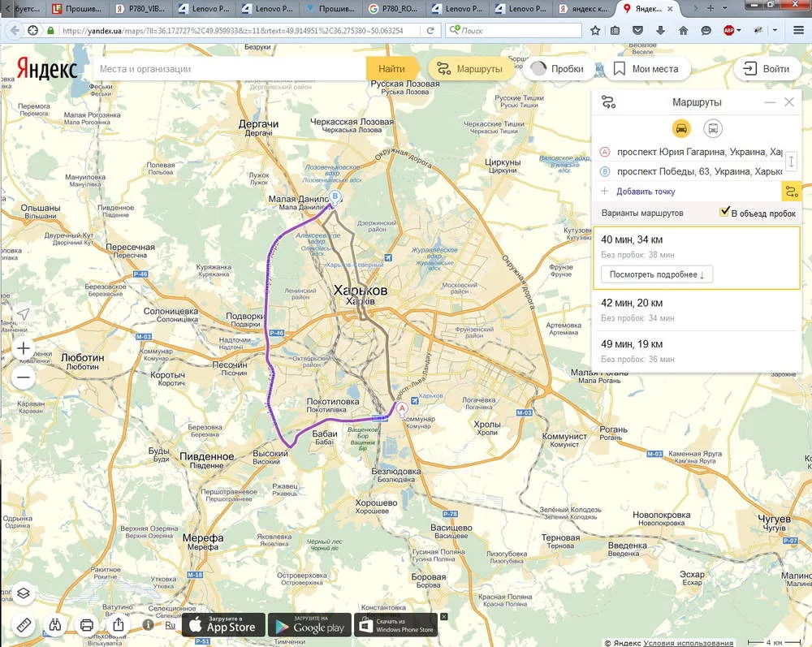Click the 'Места и организации' search field

click(227, 69)
